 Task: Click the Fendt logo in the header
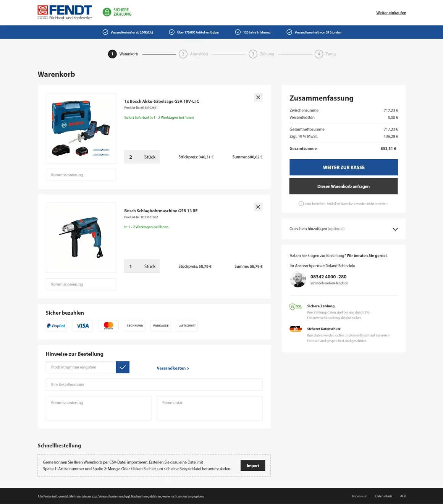(x=65, y=12)
